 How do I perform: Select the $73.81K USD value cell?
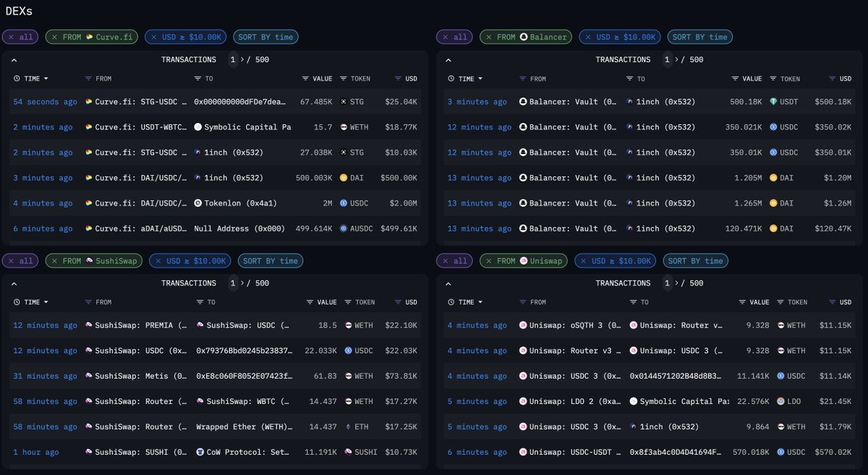click(x=401, y=376)
